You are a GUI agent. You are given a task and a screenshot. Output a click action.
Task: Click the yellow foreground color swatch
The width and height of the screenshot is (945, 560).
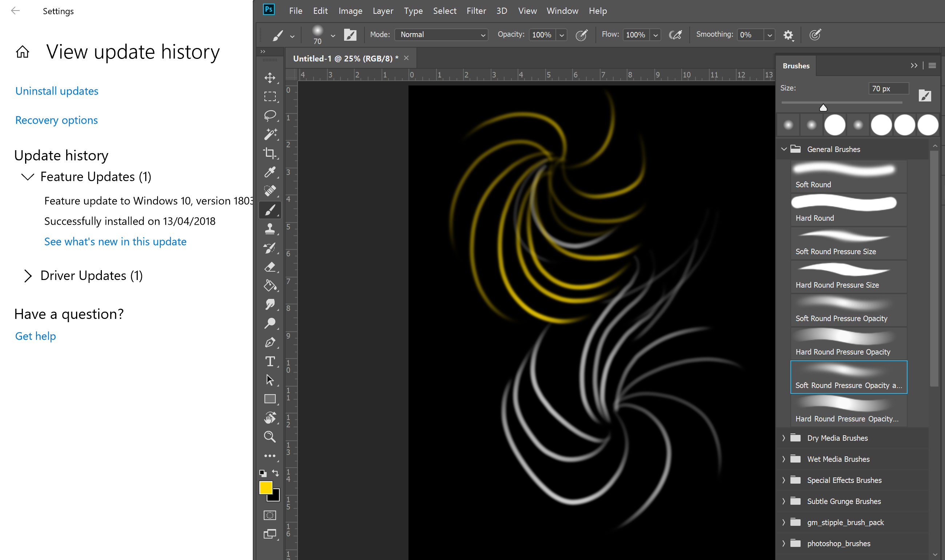tap(265, 487)
